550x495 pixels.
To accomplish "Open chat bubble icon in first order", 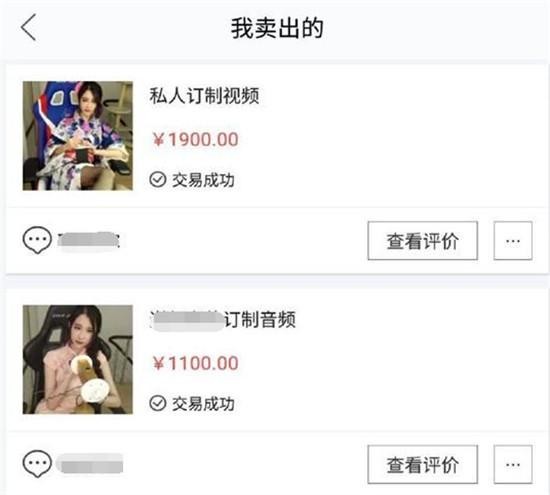I will click(x=37, y=240).
